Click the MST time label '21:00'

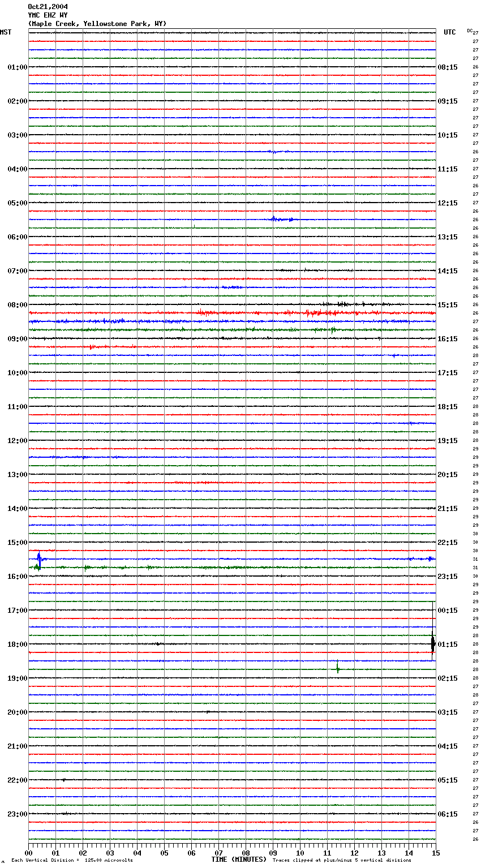pos(18,746)
